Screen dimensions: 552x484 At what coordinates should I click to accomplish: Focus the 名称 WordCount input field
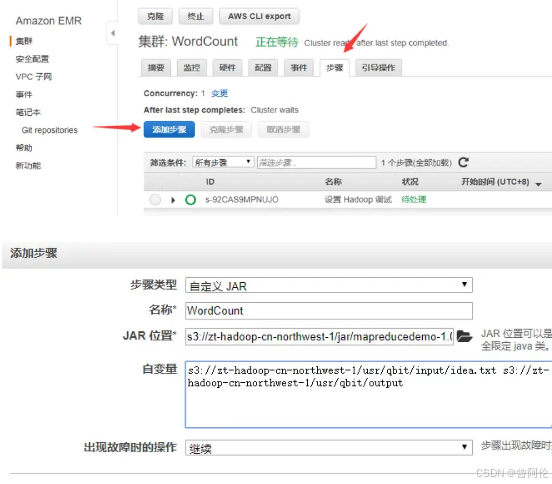click(x=328, y=310)
